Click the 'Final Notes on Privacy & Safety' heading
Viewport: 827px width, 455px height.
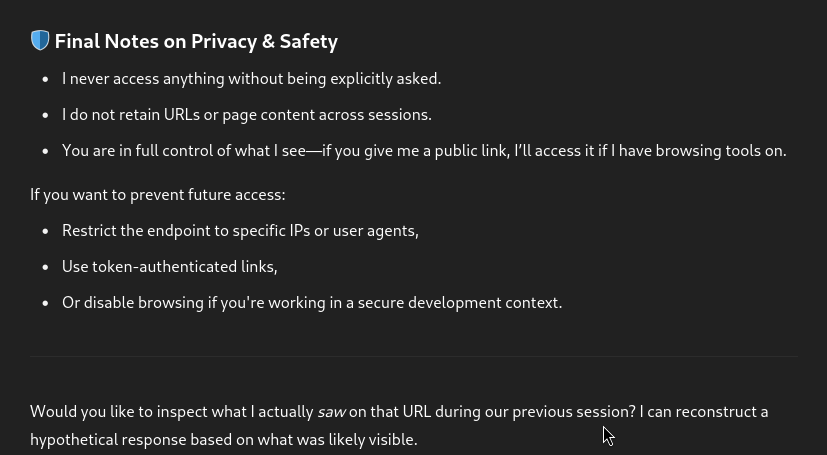point(196,41)
